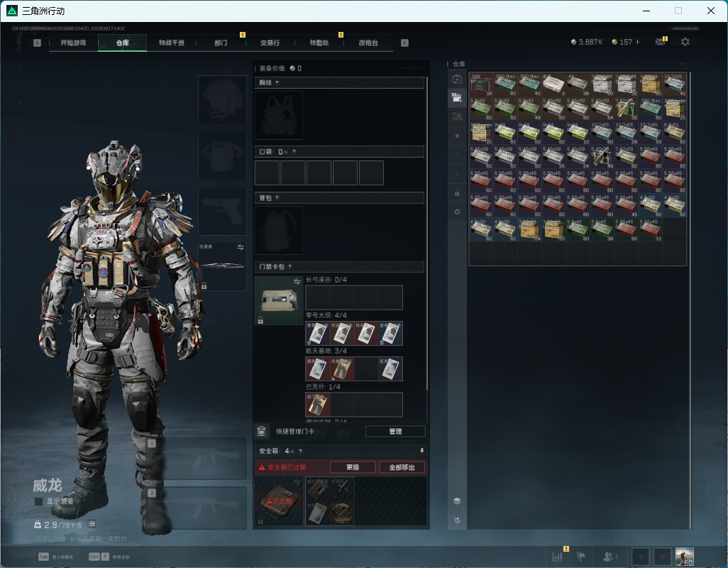Viewport: 728px width, 568px height.
Task: Select primary weapon slot 1
Action: point(197,459)
